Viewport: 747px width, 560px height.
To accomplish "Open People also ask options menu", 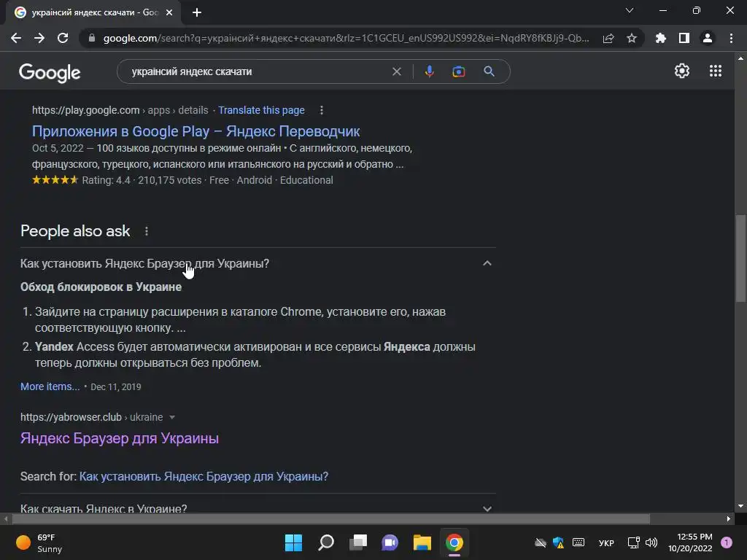I will pos(146,231).
